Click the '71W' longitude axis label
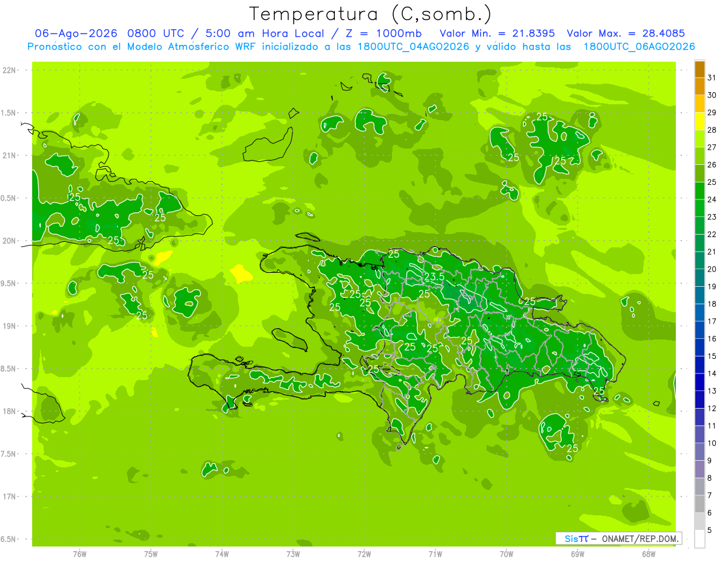 pyautogui.click(x=435, y=554)
